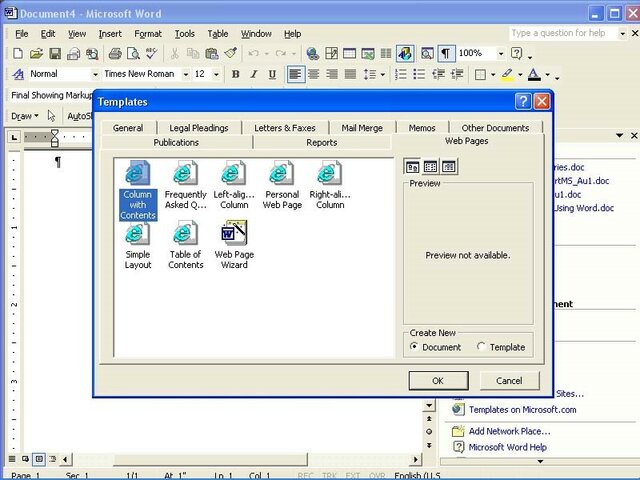Click the Format Painter brush icon

(x=231, y=53)
